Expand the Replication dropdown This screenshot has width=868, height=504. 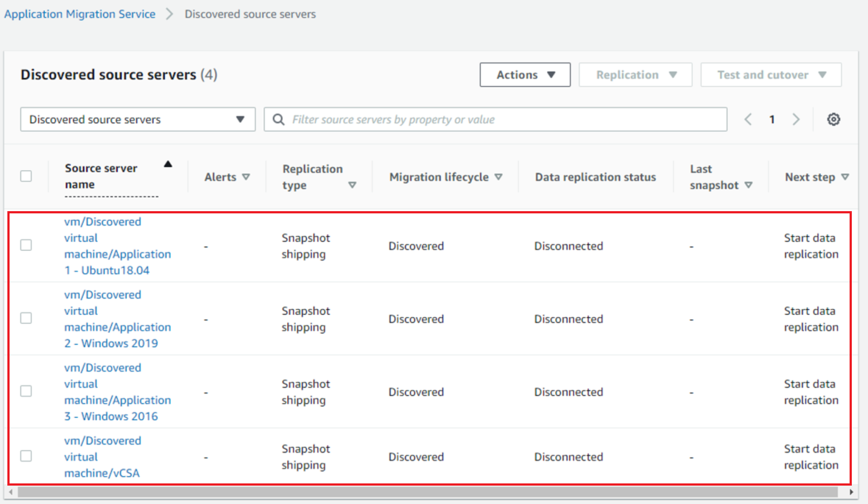tap(635, 74)
